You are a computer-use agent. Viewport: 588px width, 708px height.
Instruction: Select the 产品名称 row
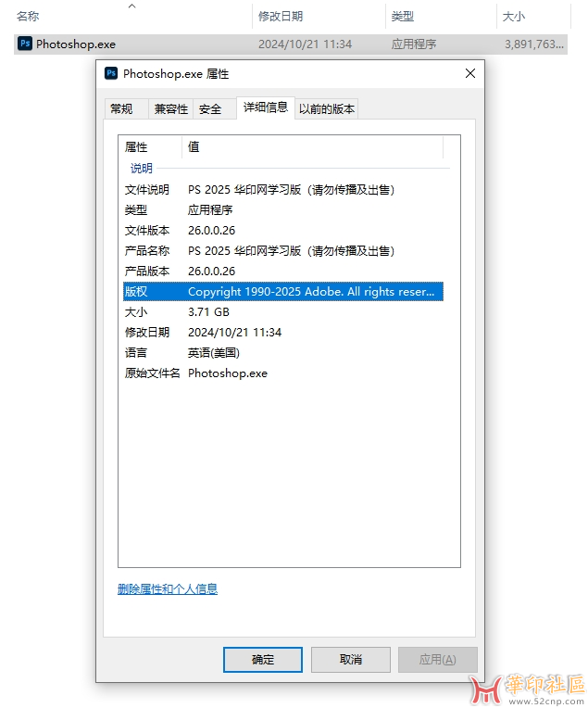coord(283,250)
